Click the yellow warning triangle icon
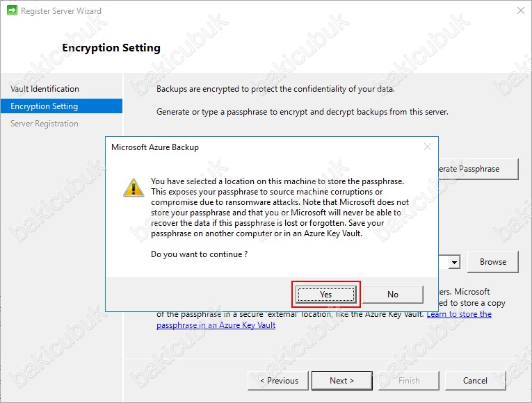Image resolution: width=532 pixels, height=403 pixels. 134,188
